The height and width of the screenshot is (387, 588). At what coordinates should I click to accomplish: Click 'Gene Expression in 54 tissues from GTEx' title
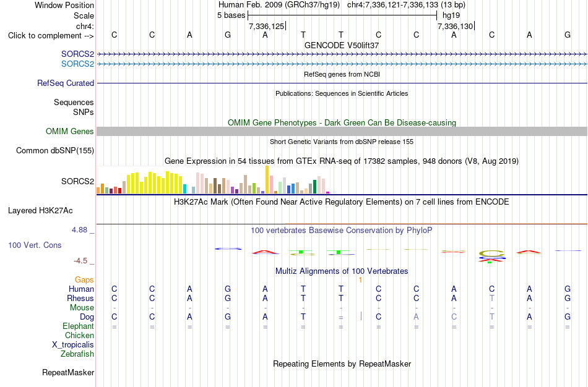pos(342,161)
